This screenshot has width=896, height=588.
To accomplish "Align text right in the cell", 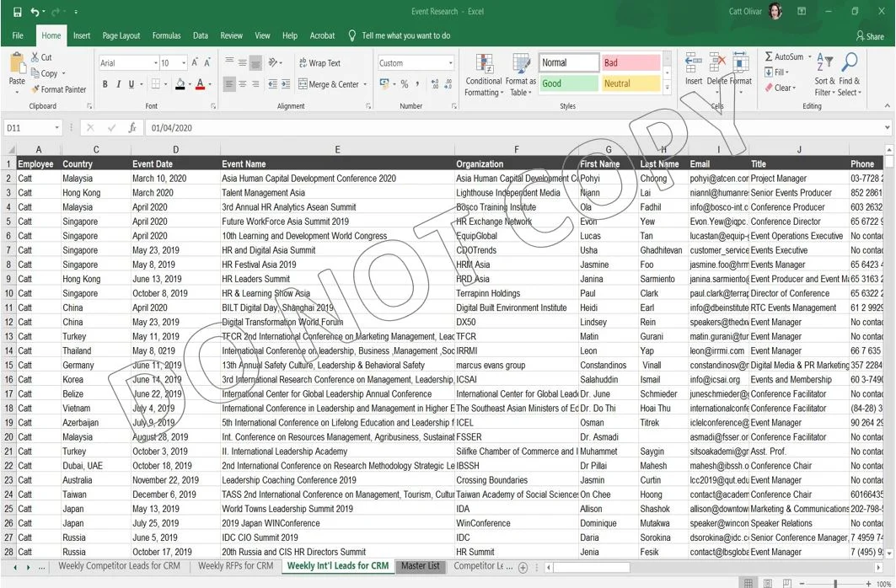I will tap(255, 84).
